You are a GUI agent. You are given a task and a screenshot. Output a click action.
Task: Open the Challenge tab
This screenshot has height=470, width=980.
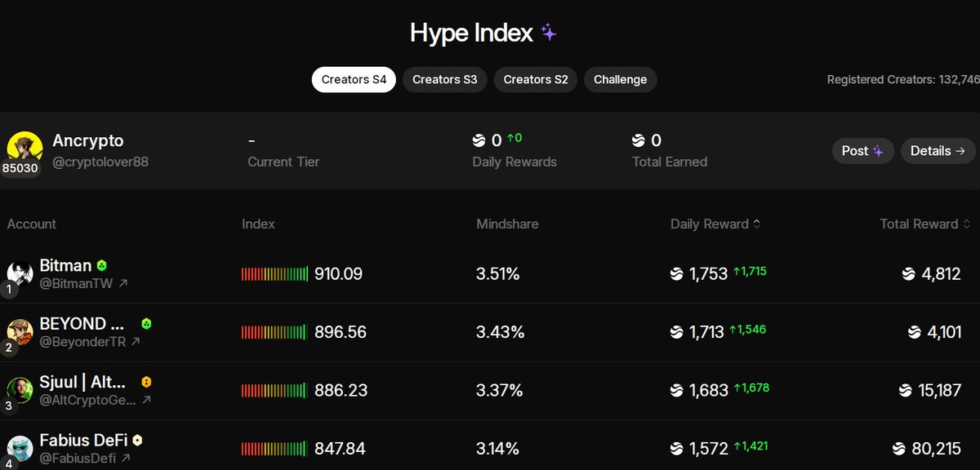point(621,79)
